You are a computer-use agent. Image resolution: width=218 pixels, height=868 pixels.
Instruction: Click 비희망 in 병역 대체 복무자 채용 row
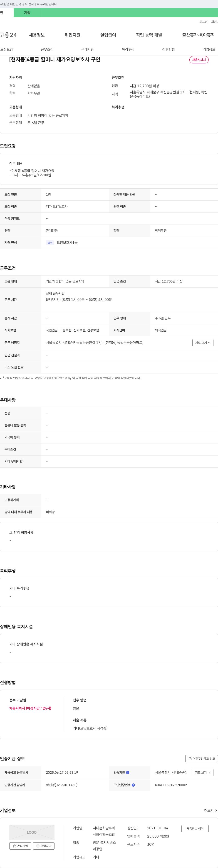click(x=50, y=512)
